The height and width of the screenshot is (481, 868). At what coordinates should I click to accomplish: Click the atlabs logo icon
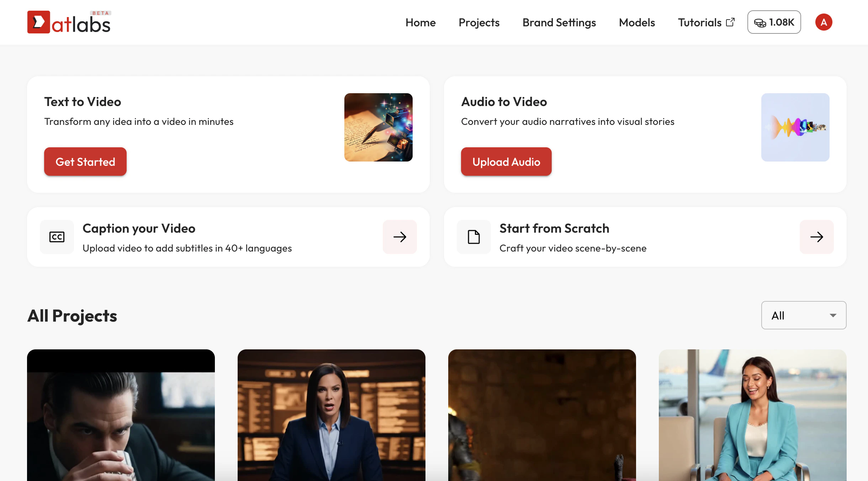coord(38,22)
